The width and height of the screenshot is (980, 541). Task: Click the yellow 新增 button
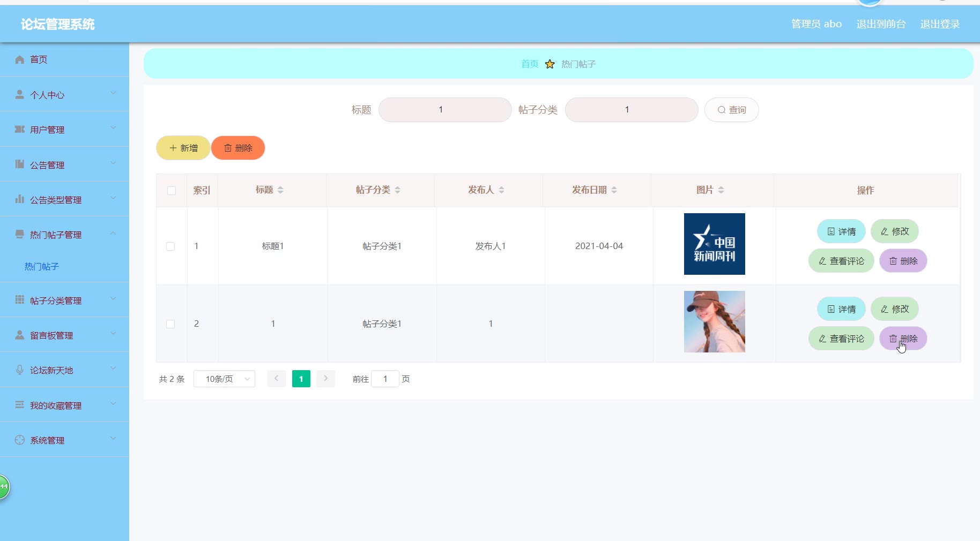183,148
